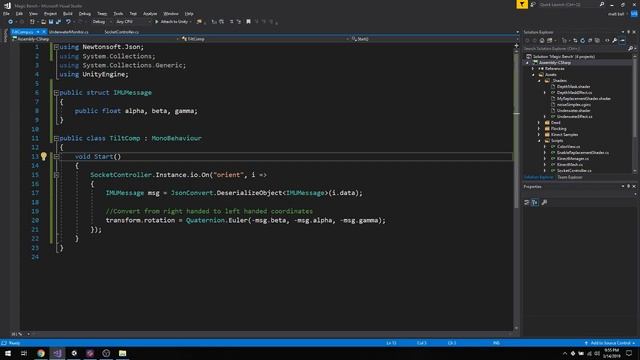Click the Open File toolbar icon
This screenshot has width=640, height=360.
[x=43, y=22]
